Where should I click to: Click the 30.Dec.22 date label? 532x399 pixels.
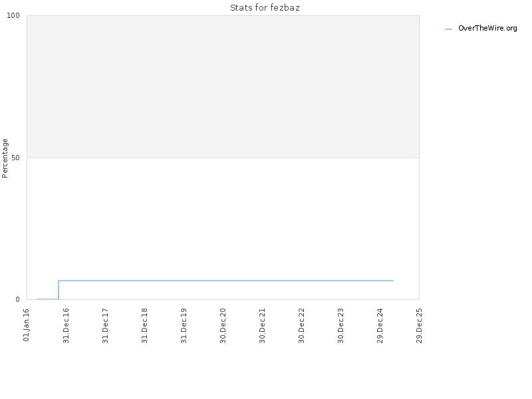click(302, 326)
